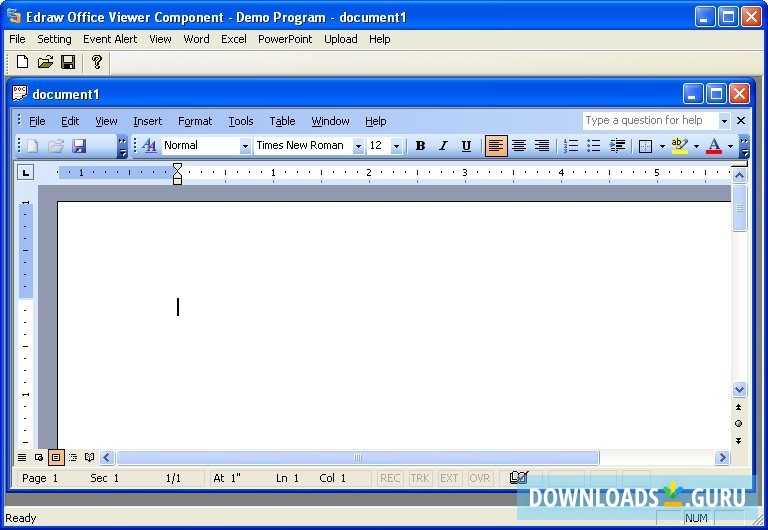The image size is (768, 530).
Task: Click the outer toolbar New document icon
Action: coord(23,62)
